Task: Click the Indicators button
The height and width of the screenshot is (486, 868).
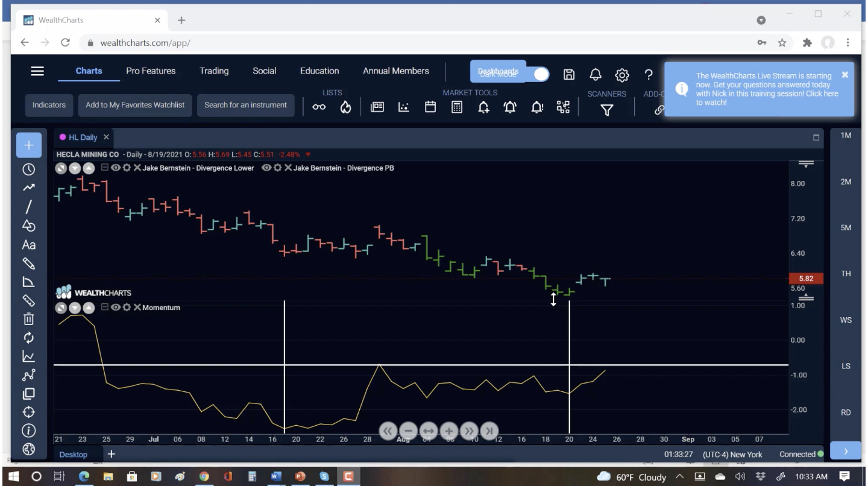Action: pyautogui.click(x=49, y=105)
